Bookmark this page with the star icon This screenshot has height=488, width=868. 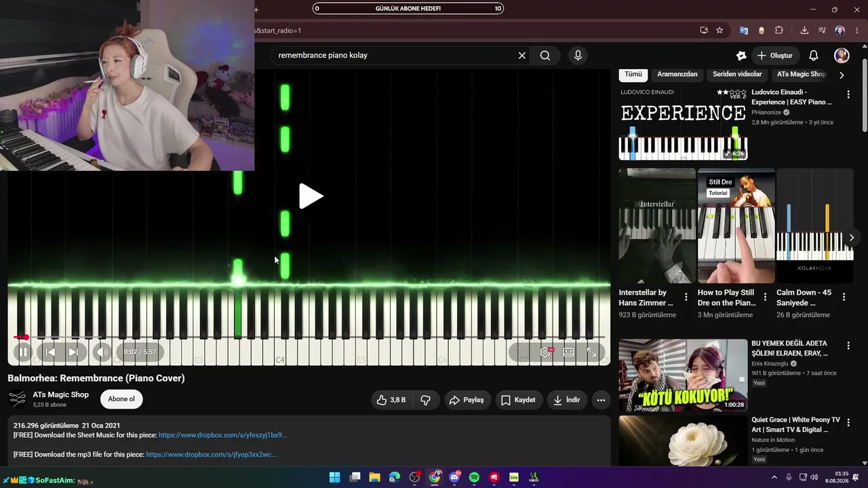pyautogui.click(x=719, y=30)
